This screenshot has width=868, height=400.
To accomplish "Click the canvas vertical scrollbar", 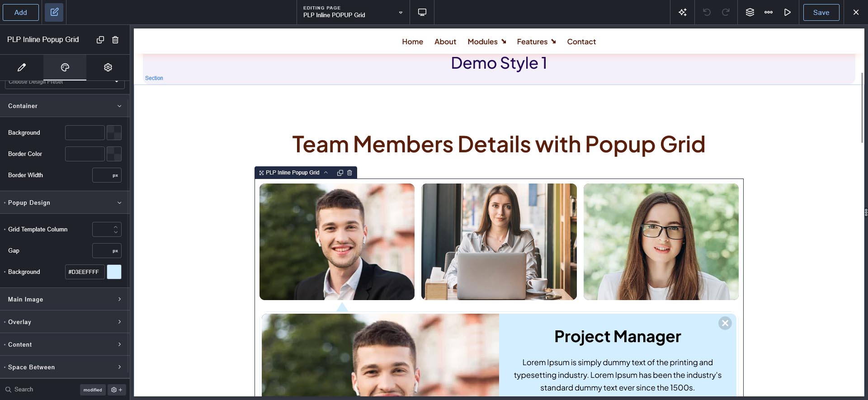I will 862,108.
